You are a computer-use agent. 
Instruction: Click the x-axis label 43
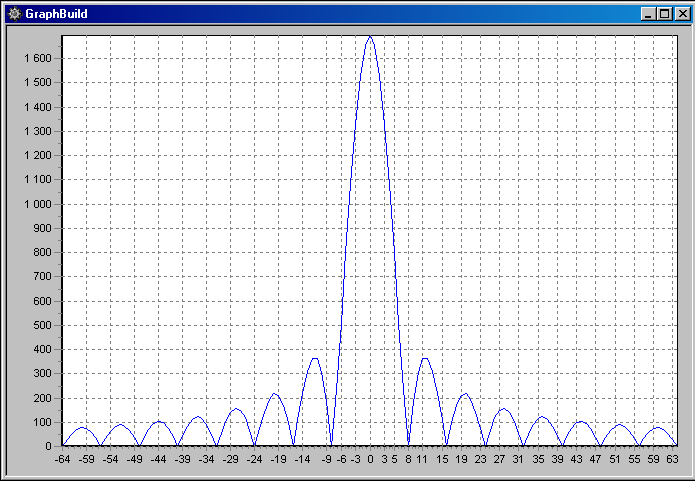point(576,459)
